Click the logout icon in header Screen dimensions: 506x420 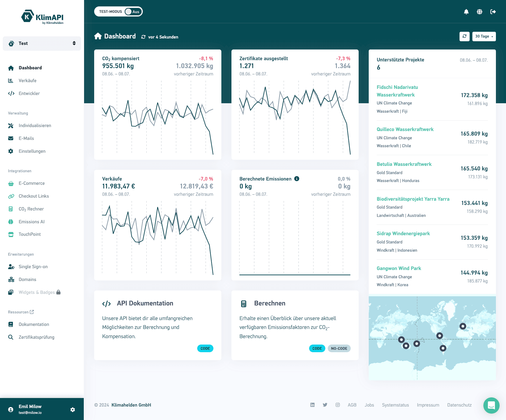493,12
